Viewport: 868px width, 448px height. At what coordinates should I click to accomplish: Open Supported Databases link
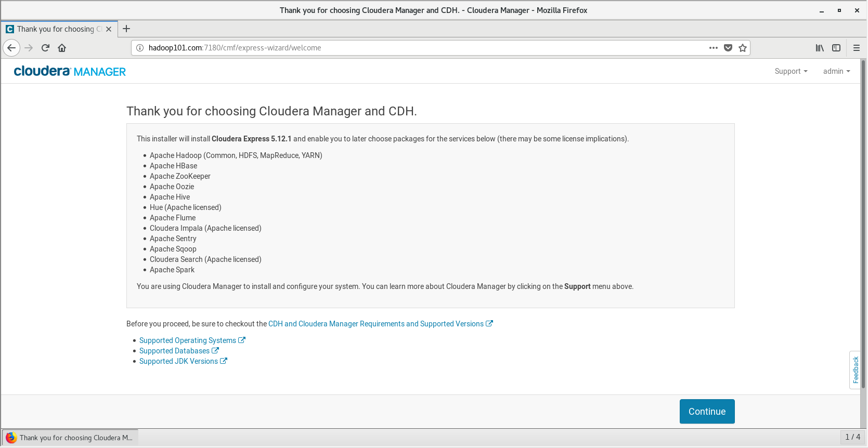[179, 351]
